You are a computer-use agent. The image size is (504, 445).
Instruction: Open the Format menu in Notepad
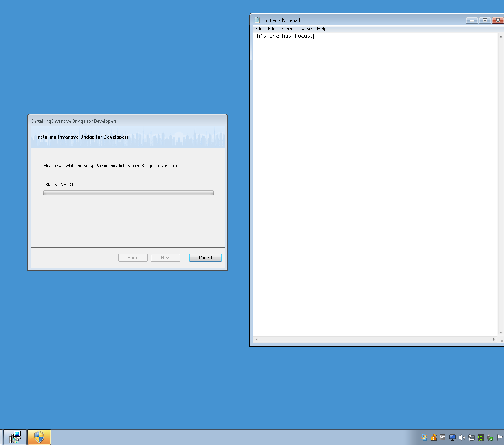point(289,28)
